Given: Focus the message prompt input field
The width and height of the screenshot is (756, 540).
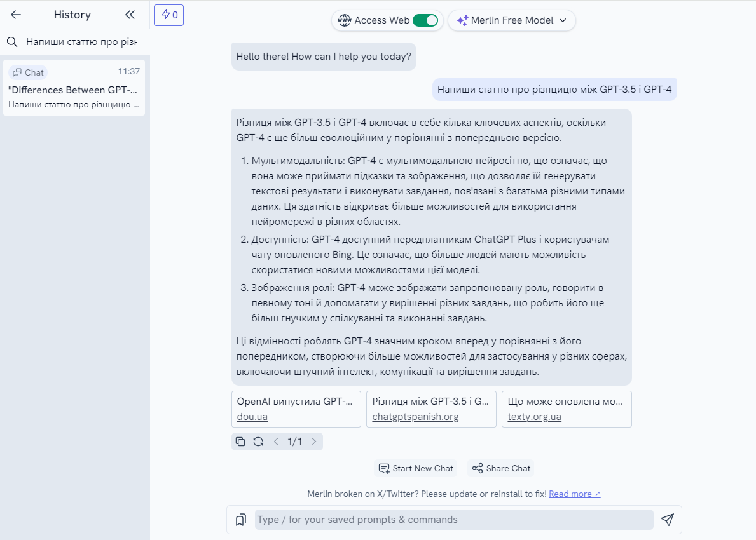Looking at the screenshot, I should click(x=454, y=520).
